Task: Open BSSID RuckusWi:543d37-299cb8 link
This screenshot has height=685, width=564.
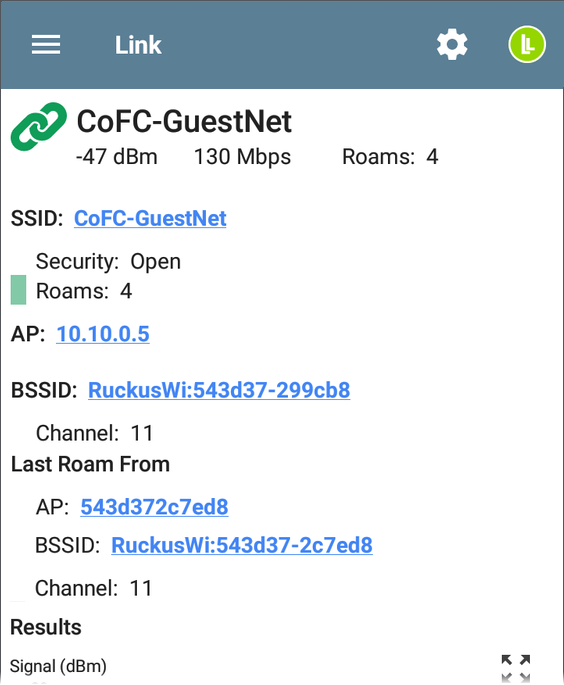Action: pos(219,390)
